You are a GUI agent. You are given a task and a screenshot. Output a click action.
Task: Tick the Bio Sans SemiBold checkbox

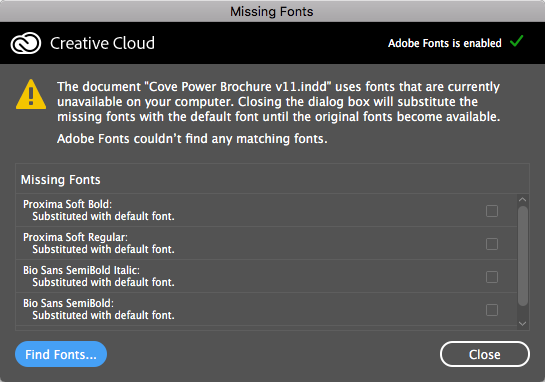tap(492, 310)
